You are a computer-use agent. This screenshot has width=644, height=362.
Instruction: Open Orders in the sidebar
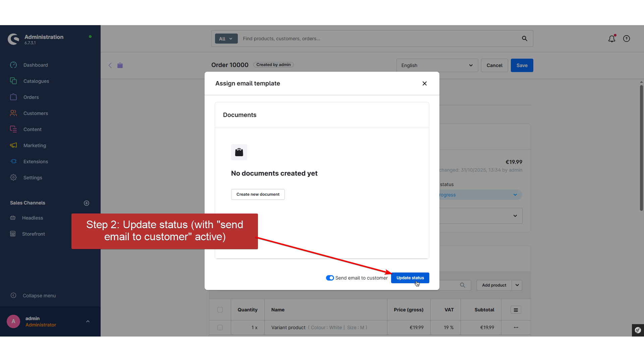[31, 97]
